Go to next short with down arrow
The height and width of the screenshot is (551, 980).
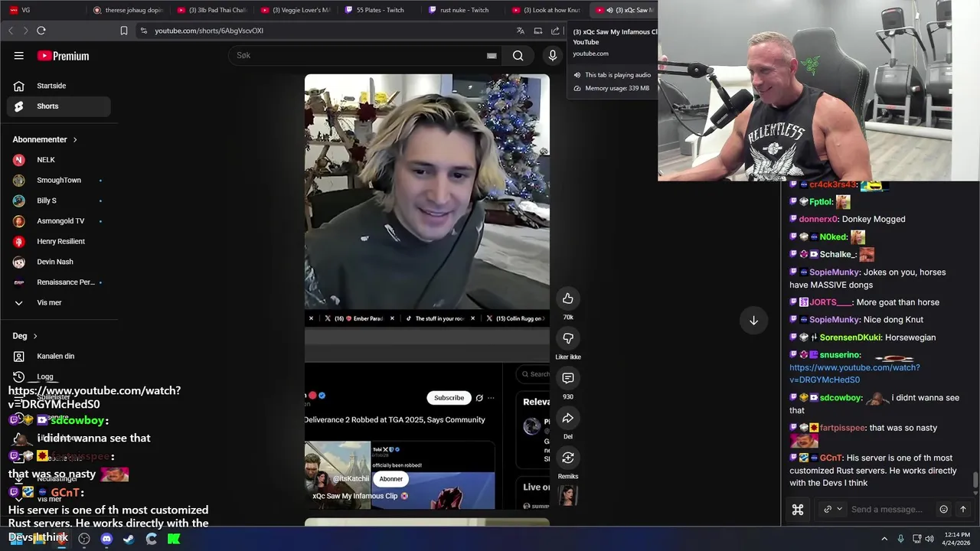click(x=753, y=321)
